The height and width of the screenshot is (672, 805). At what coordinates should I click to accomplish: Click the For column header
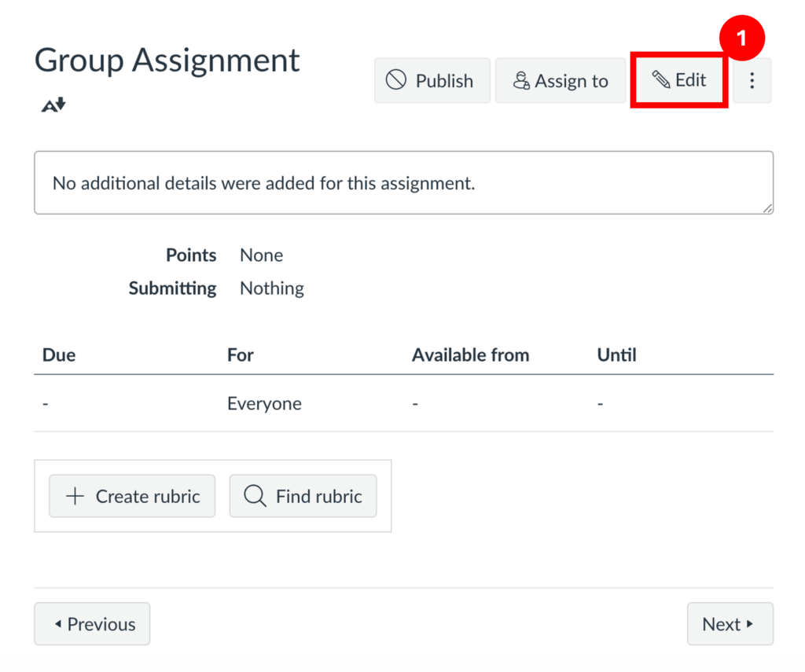click(240, 354)
